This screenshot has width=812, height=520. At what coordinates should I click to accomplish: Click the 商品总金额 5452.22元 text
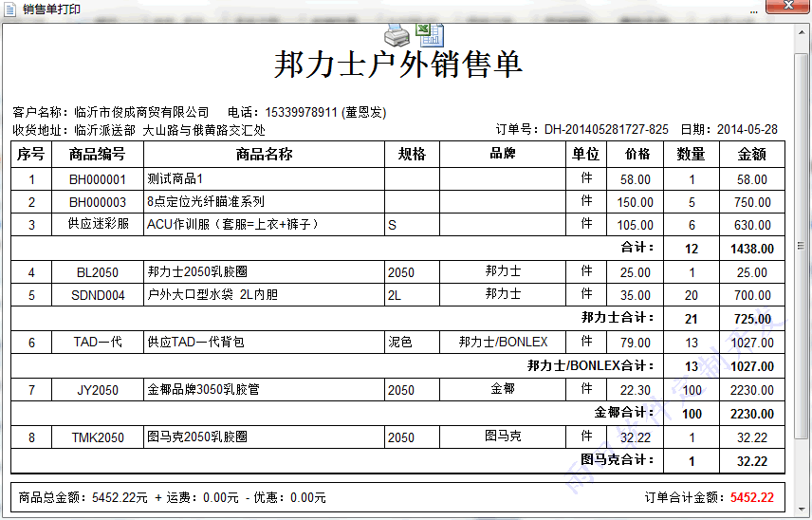tap(83, 498)
